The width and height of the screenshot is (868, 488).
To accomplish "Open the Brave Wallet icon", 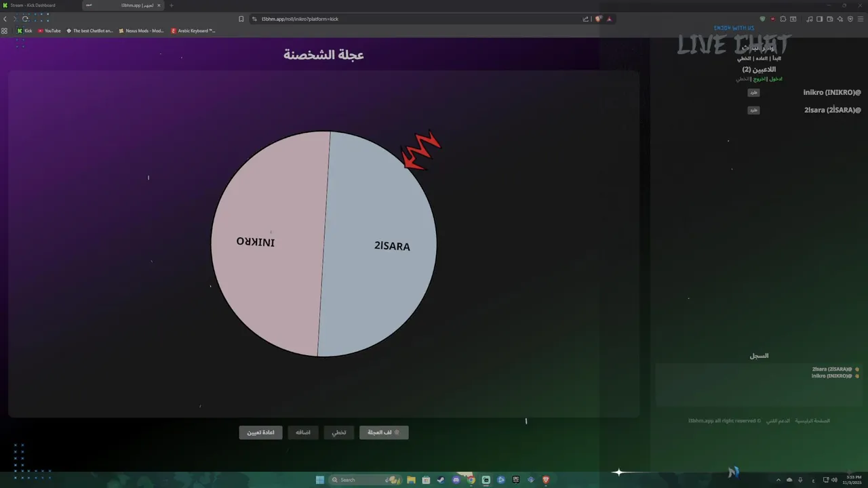I will (830, 19).
